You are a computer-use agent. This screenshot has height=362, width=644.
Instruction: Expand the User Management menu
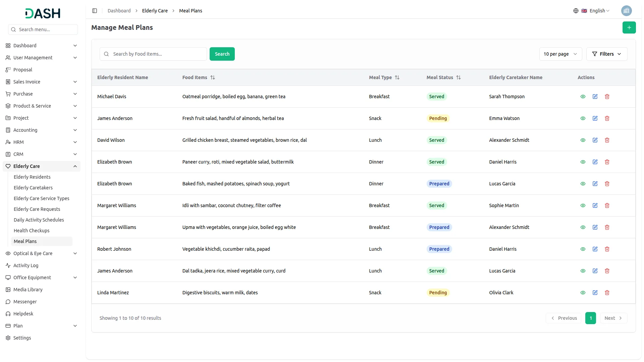(x=42, y=58)
